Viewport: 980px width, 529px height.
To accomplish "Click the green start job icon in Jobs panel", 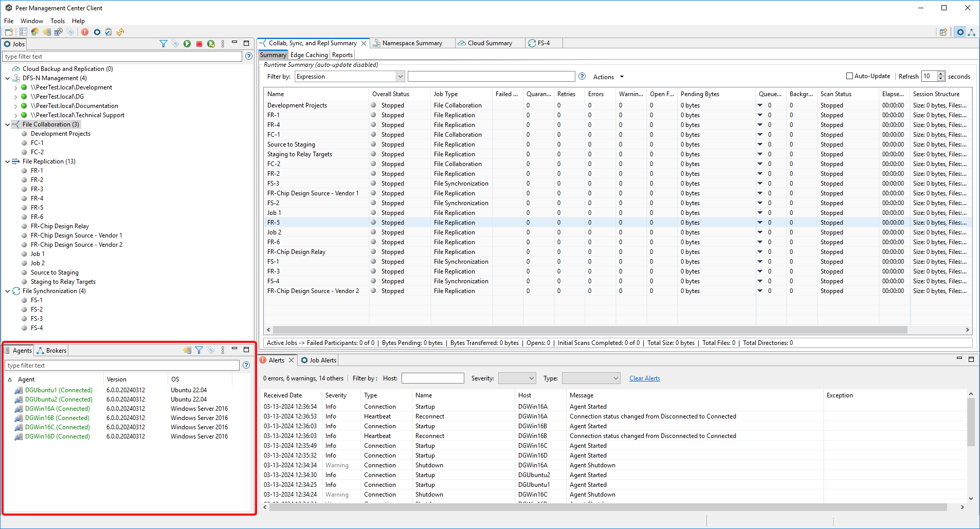I will pyautogui.click(x=187, y=44).
